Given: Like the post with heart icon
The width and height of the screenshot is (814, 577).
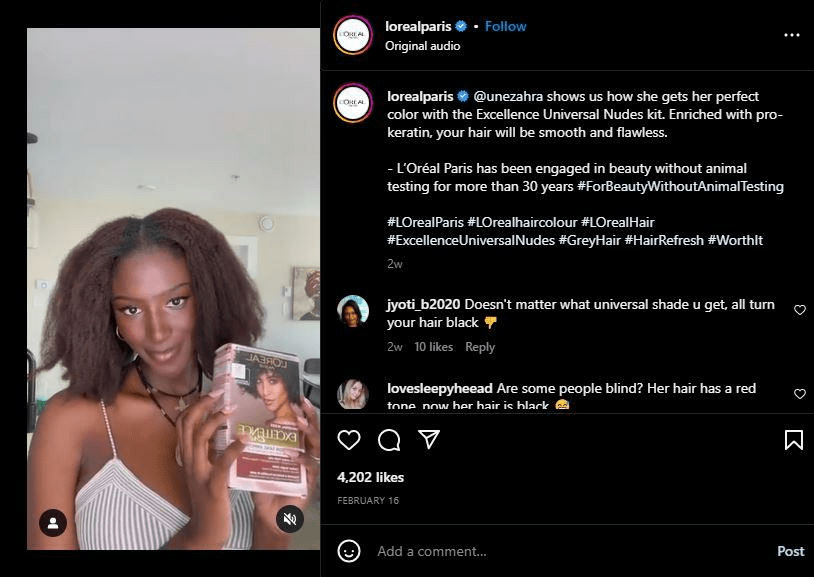Looking at the screenshot, I should pyautogui.click(x=349, y=440).
